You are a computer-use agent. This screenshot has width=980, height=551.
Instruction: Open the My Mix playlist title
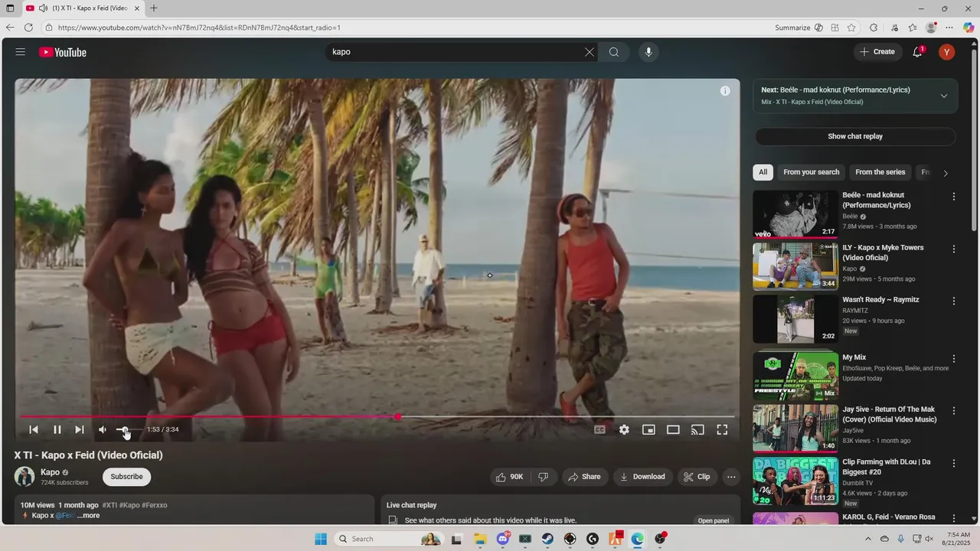(854, 357)
